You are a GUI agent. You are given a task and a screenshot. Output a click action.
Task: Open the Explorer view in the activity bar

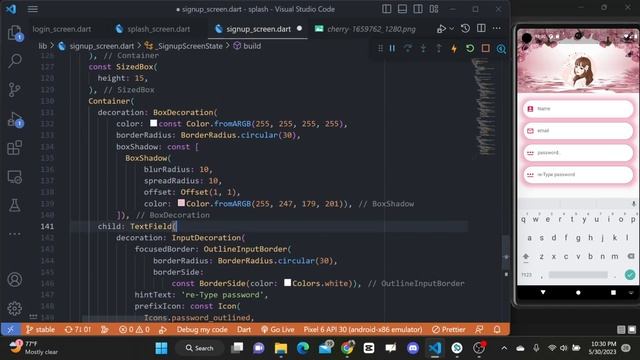click(x=15, y=33)
